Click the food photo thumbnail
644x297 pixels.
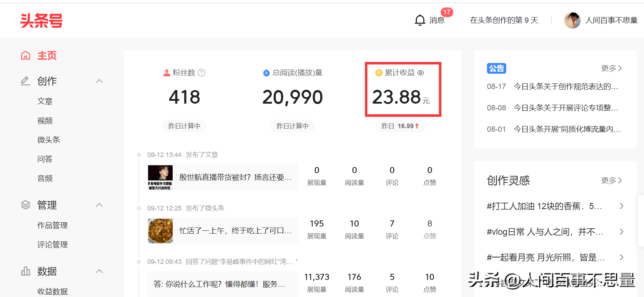tap(160, 231)
